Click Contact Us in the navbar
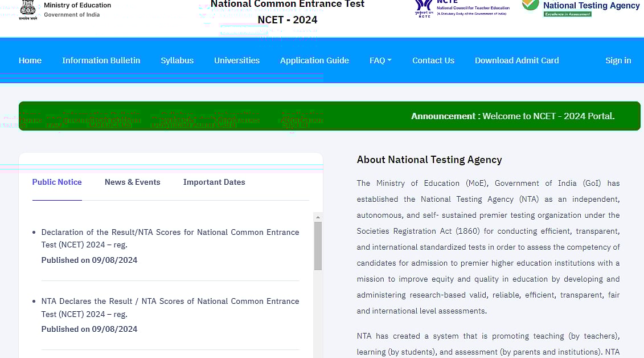This screenshot has width=644, height=358. 433,60
